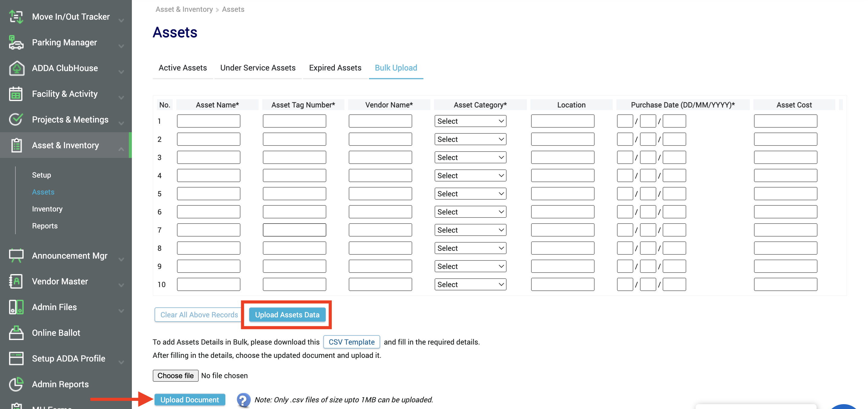Click the Upload Assets Data button

pyautogui.click(x=287, y=315)
